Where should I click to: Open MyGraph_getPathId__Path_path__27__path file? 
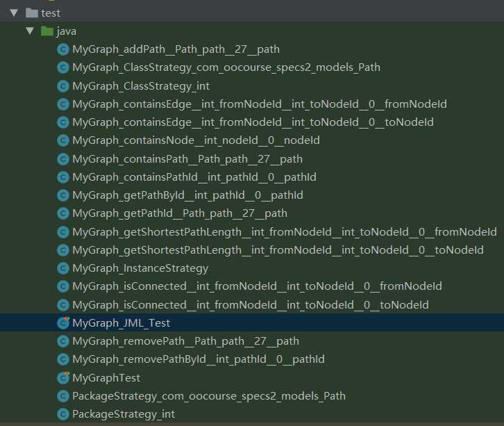[179, 213]
